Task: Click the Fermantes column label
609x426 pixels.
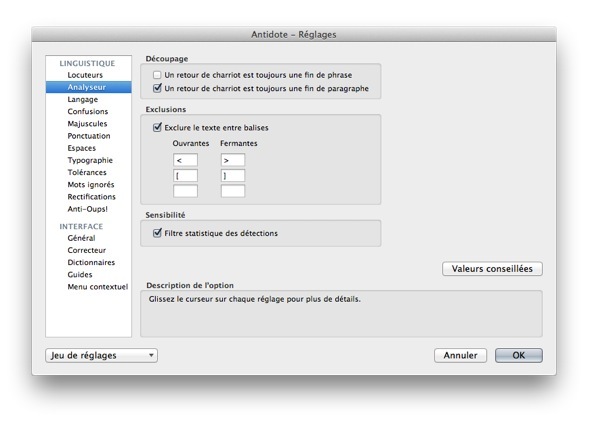Action: click(238, 143)
